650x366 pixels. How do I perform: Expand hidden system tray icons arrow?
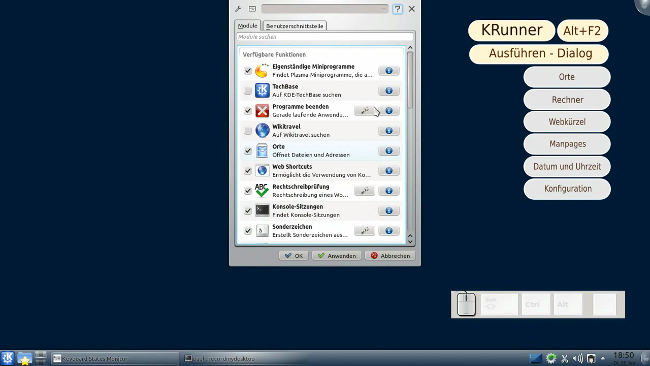point(603,359)
